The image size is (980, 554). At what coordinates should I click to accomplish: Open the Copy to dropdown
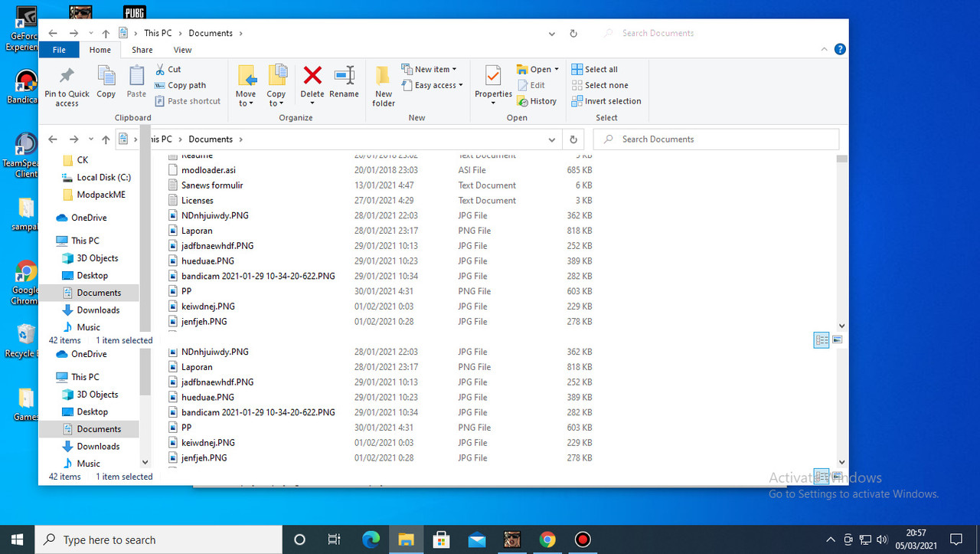pyautogui.click(x=276, y=86)
